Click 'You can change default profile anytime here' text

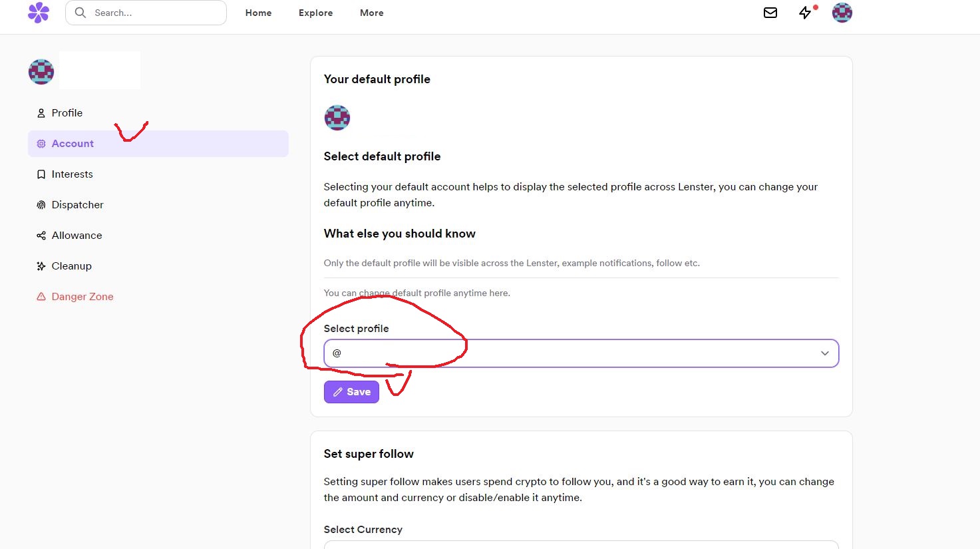pos(417,293)
